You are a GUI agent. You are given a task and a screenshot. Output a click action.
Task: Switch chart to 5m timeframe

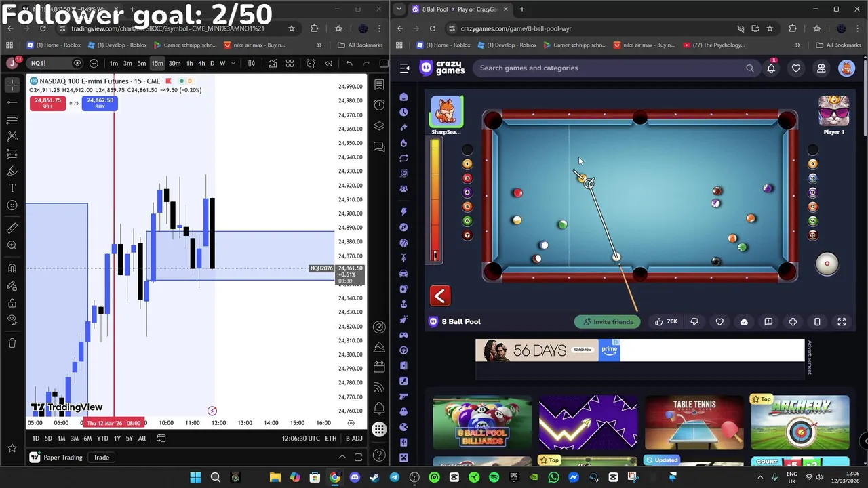142,63
